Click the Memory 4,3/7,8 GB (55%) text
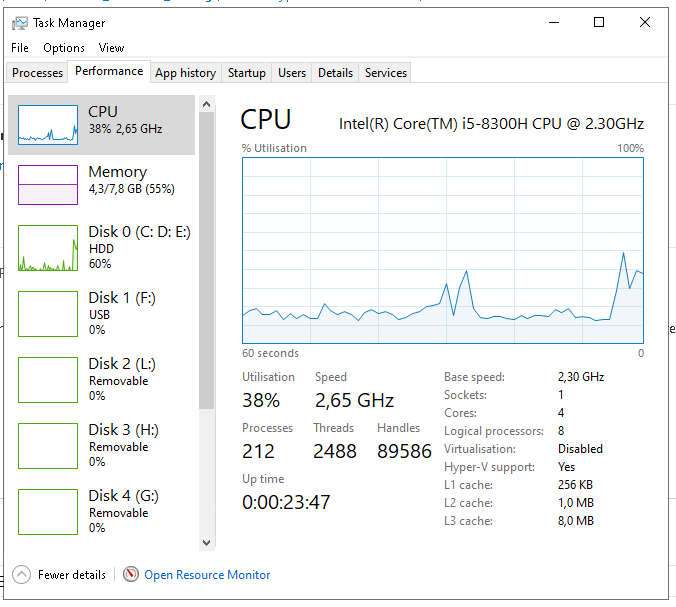Viewport: 676px width, 607px height. [131, 189]
